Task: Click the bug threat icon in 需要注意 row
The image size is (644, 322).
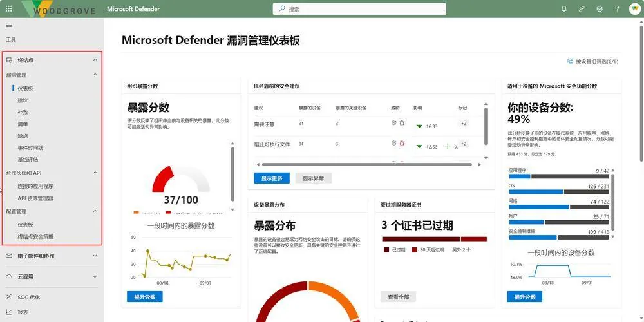Action: [402, 123]
